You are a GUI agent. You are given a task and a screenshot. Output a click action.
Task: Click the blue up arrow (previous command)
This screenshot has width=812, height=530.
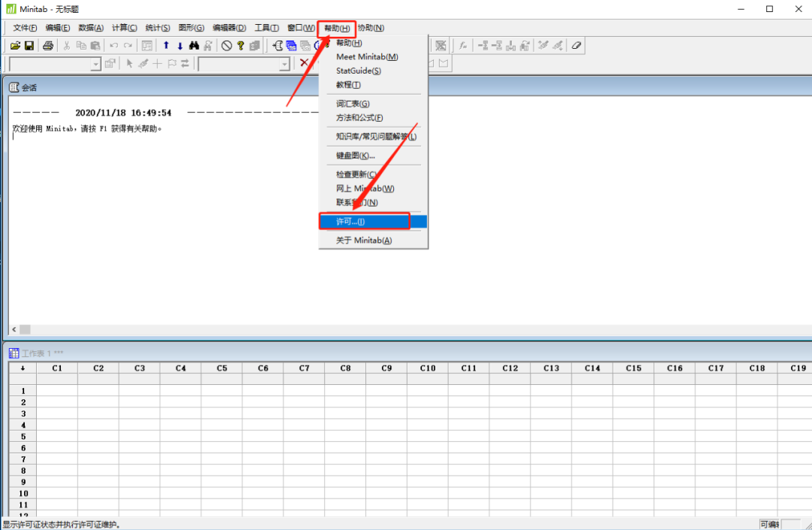click(166, 46)
